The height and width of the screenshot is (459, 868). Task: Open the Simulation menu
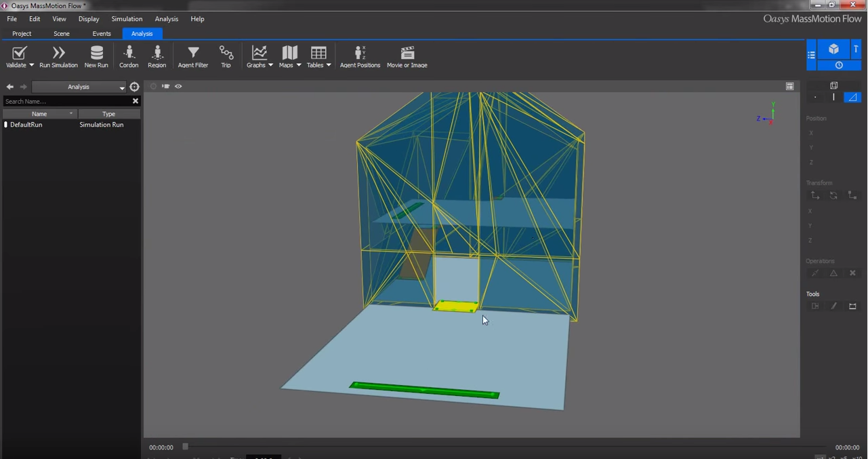pos(127,18)
